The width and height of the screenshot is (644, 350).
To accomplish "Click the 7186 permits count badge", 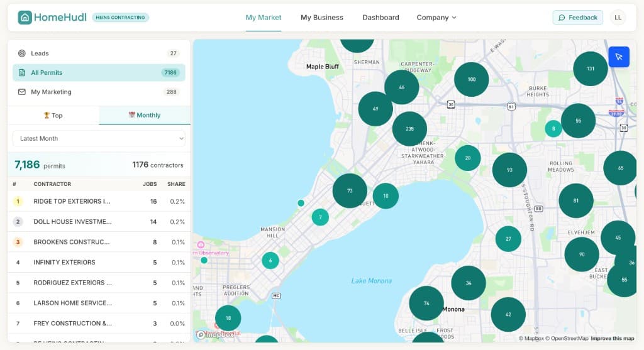I will [170, 73].
